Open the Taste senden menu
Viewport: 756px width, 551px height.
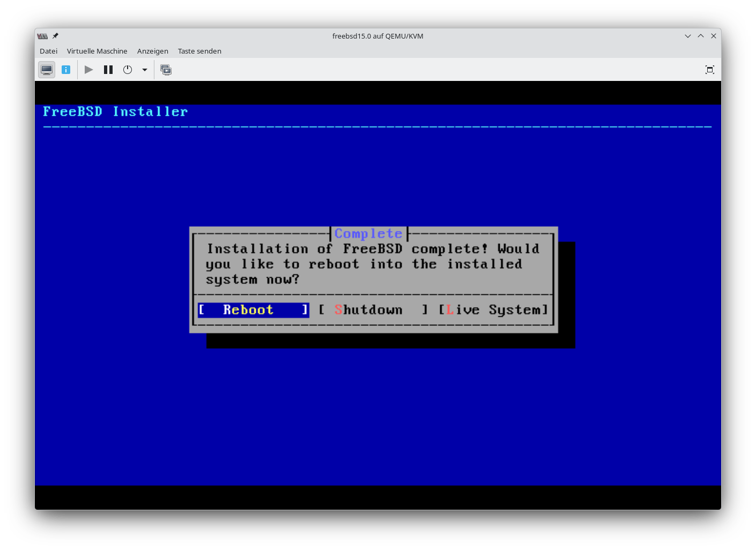199,51
